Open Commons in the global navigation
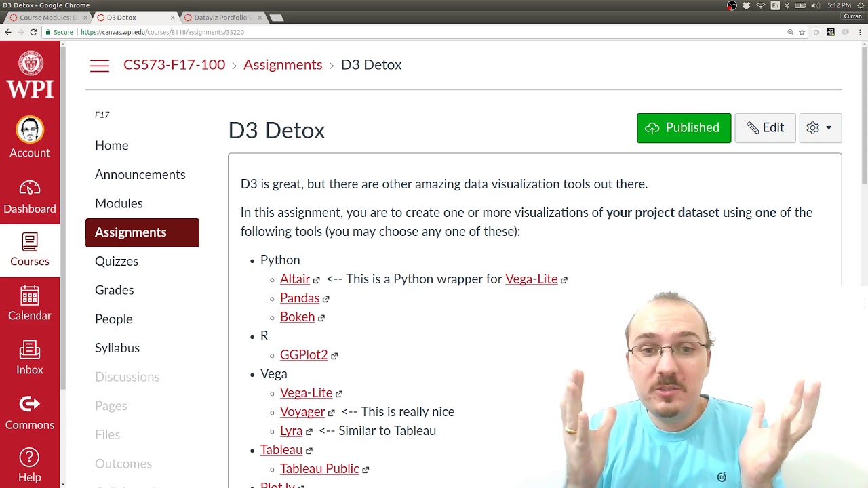 pyautogui.click(x=30, y=413)
